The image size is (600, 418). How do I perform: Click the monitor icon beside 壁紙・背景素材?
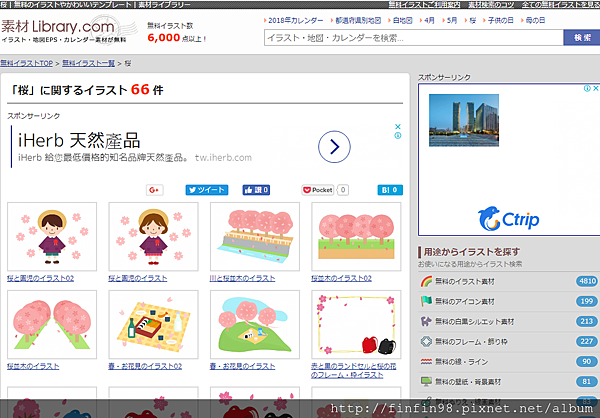click(426, 382)
